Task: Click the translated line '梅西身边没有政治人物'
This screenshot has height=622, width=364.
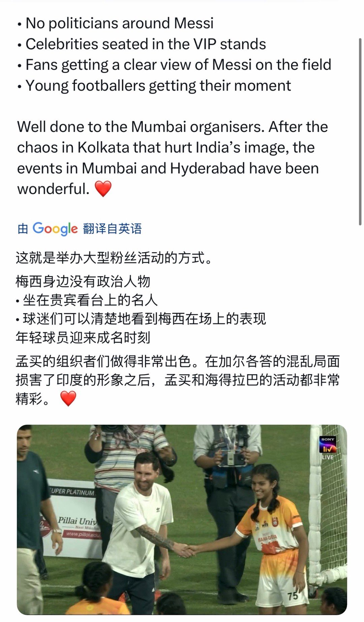Action: pos(83,282)
